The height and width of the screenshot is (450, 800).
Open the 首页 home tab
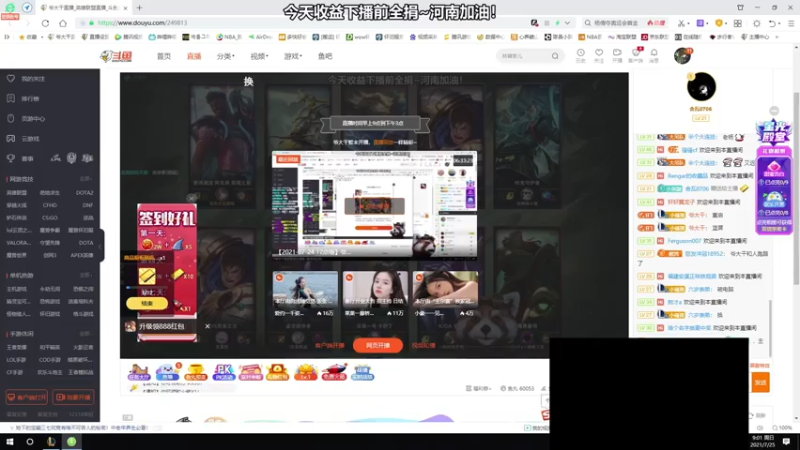tap(164, 56)
